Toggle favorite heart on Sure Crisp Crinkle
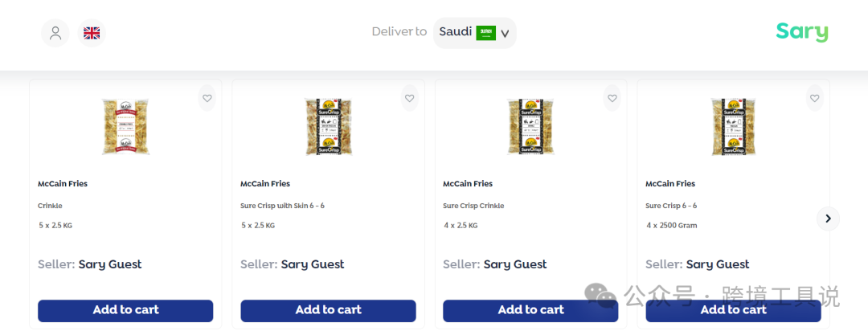 pyautogui.click(x=612, y=98)
